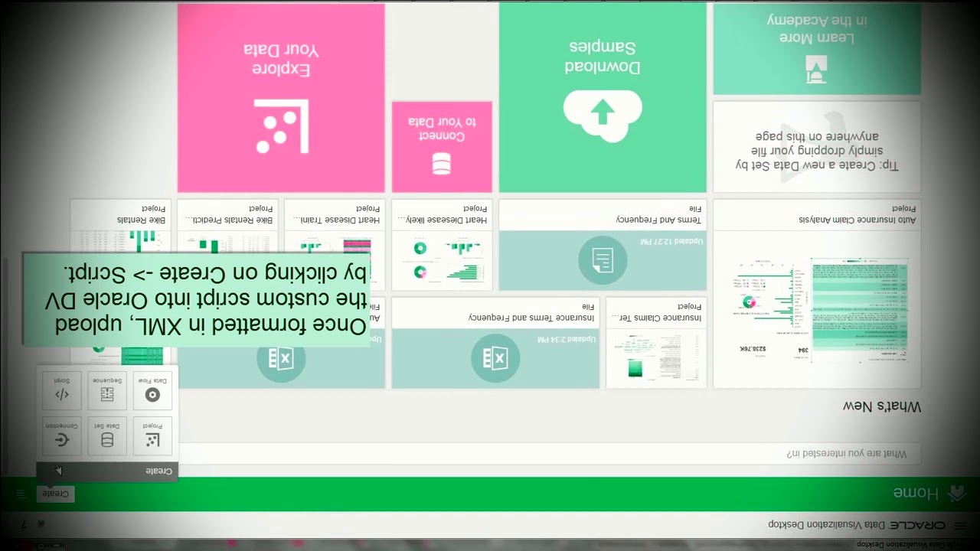The height and width of the screenshot is (551, 980).
Task: Open the Insurance Terms and Frequency file tile
Action: tap(495, 343)
